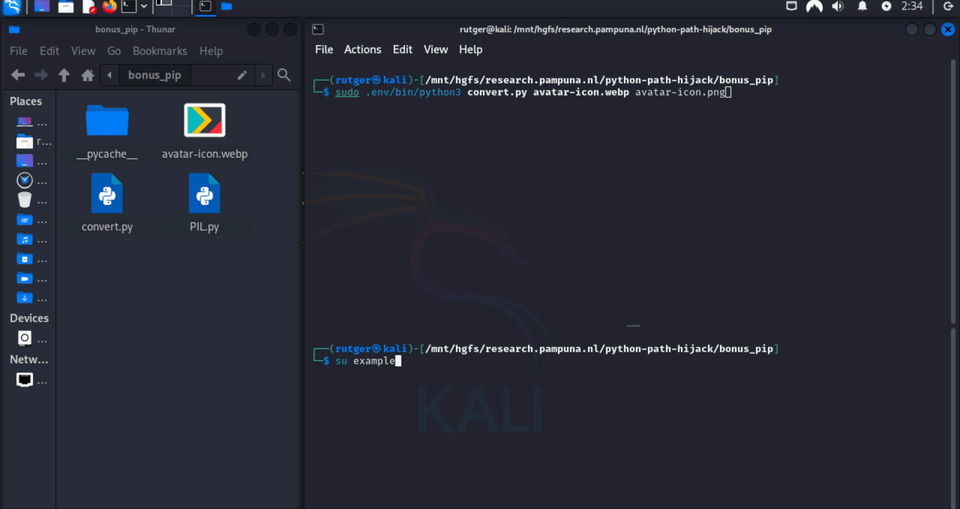Open the Computer place in Thunar sidebar

click(x=32, y=123)
